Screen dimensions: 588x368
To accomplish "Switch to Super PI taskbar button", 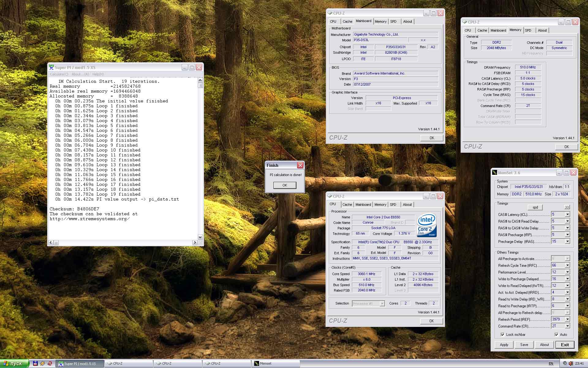I will [x=80, y=363].
